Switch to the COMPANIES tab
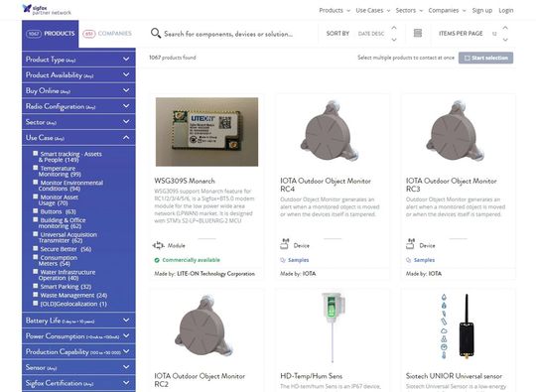Image resolution: width=536 pixels, height=392 pixels. pos(107,34)
